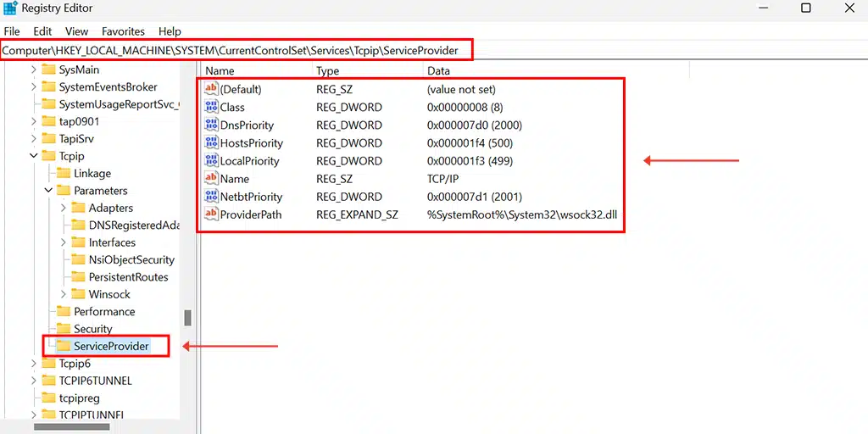Click the Winsock folder icon

coord(79,294)
